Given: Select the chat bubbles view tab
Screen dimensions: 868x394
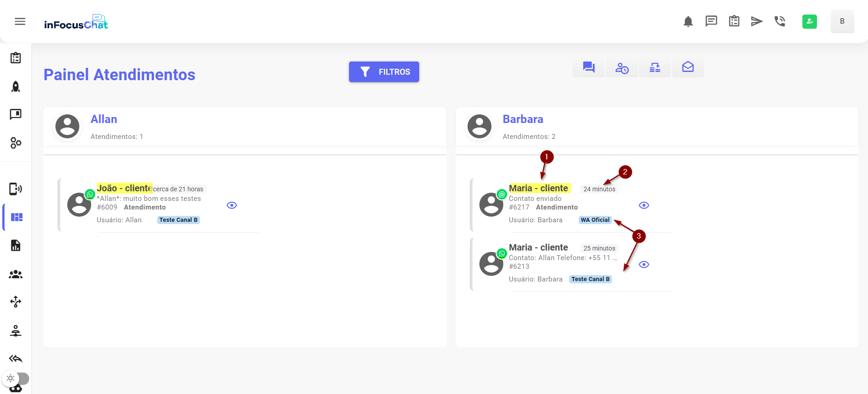Looking at the screenshot, I should 589,68.
